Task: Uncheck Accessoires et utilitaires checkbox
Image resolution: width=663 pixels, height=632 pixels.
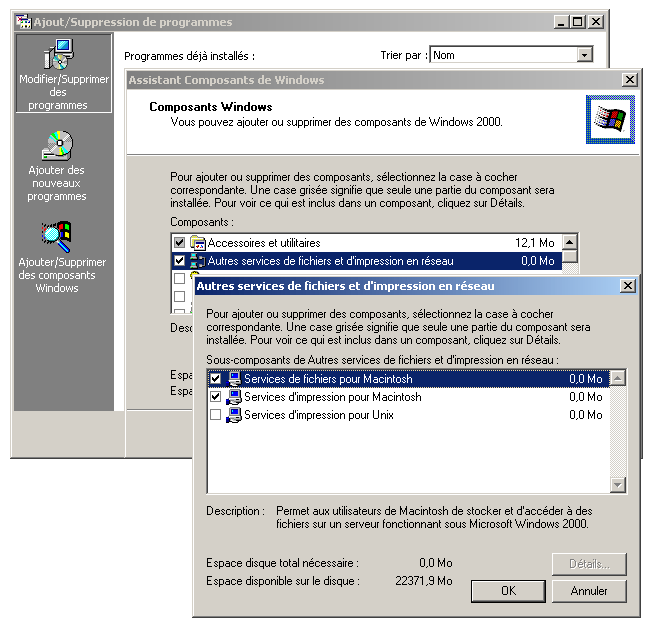Action: coord(180,243)
